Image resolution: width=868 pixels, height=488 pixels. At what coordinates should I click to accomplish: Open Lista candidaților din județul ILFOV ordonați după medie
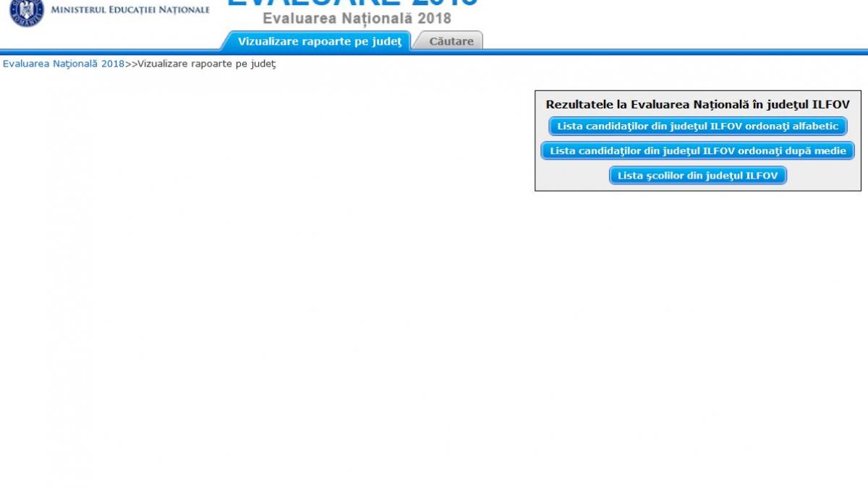[x=698, y=150]
